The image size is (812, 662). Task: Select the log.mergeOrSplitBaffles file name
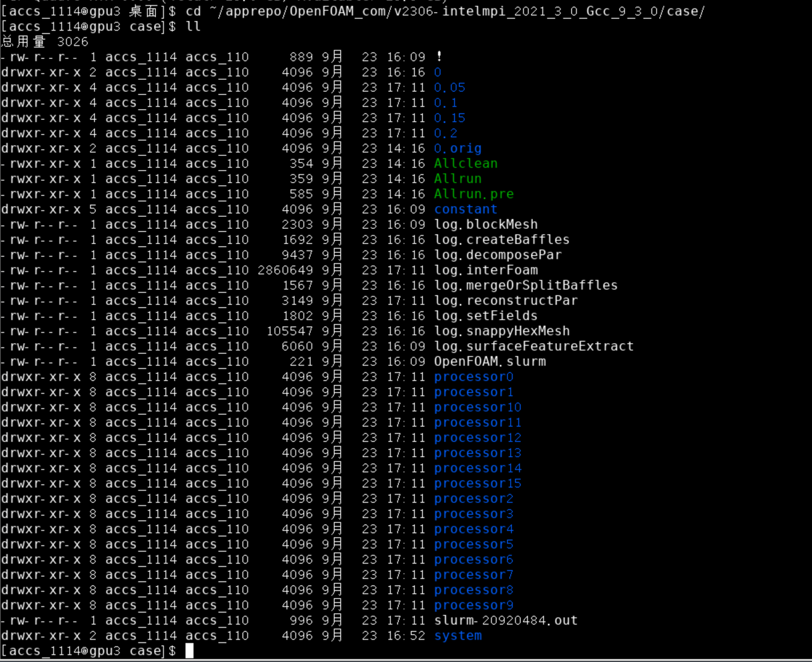[525, 285]
